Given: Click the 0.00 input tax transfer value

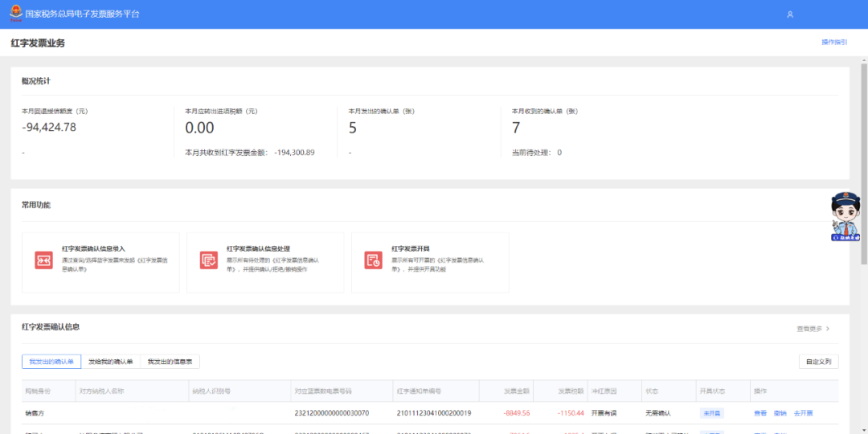Looking at the screenshot, I should click(x=199, y=128).
